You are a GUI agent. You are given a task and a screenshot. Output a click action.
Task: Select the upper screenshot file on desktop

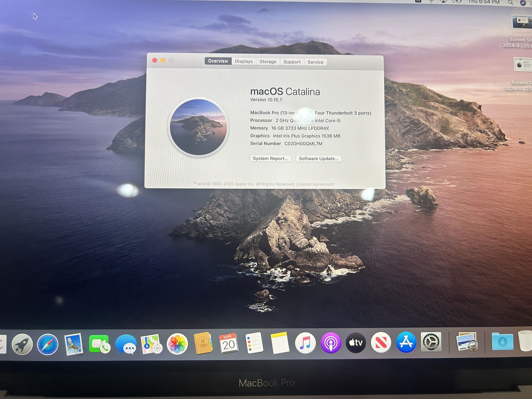coord(521,31)
